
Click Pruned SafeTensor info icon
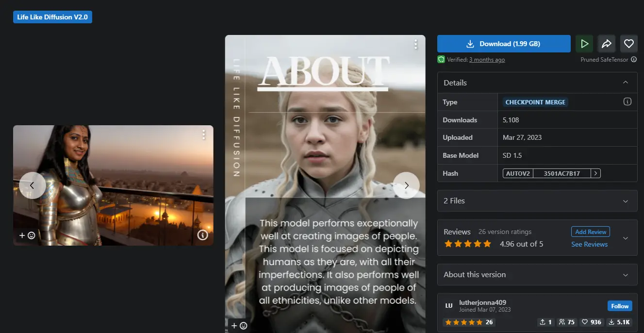click(x=633, y=60)
